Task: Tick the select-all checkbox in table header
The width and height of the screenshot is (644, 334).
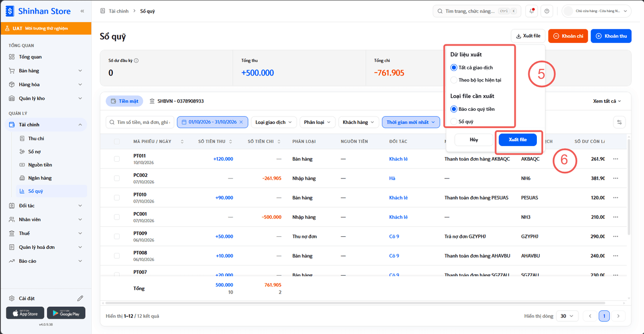Action: pyautogui.click(x=117, y=142)
